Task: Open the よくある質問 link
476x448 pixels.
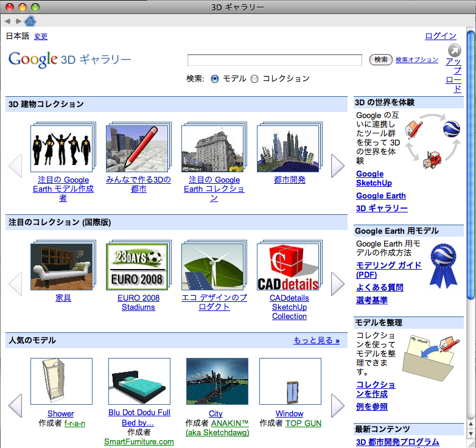Action: [380, 287]
